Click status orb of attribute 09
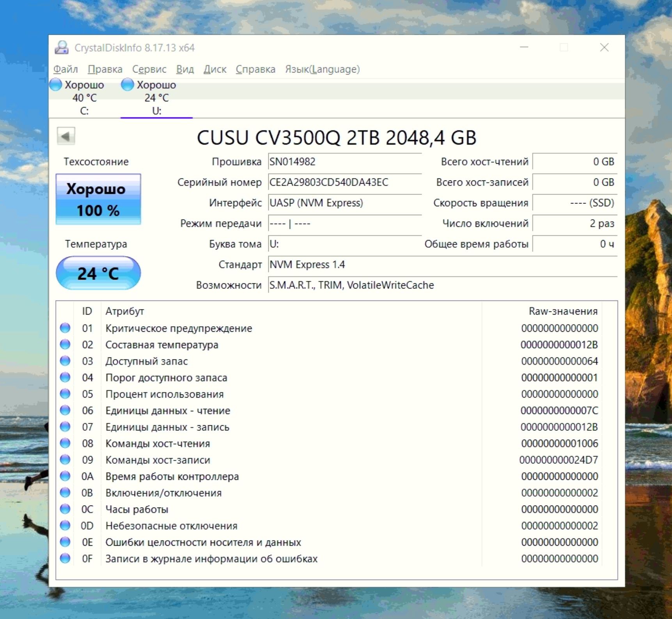The width and height of the screenshot is (672, 619). tap(65, 460)
